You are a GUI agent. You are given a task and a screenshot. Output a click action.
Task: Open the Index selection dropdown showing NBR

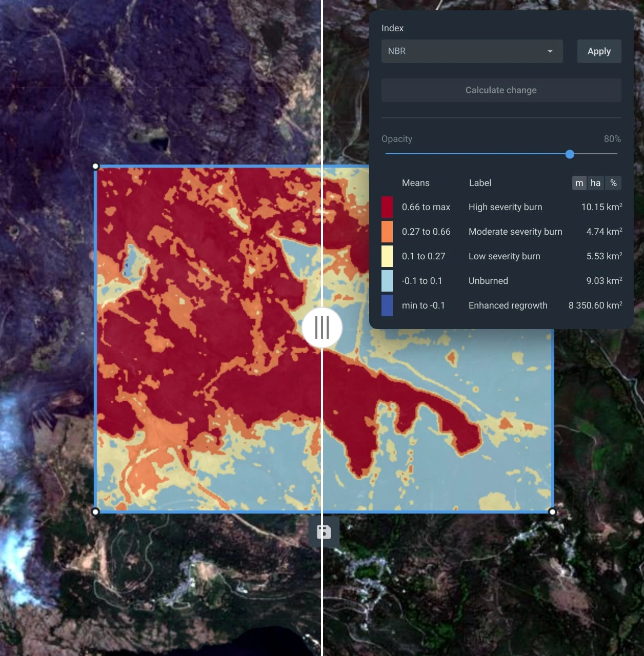point(472,51)
